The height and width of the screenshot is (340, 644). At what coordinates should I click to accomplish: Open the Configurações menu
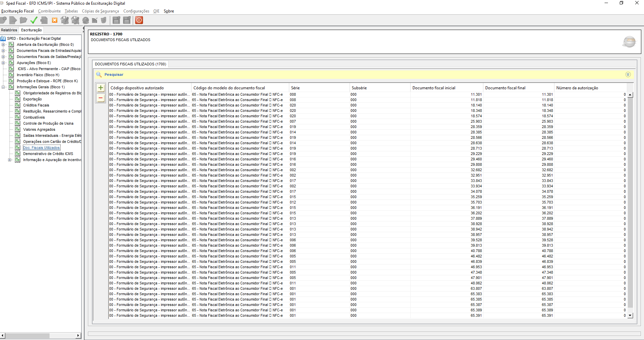(136, 11)
